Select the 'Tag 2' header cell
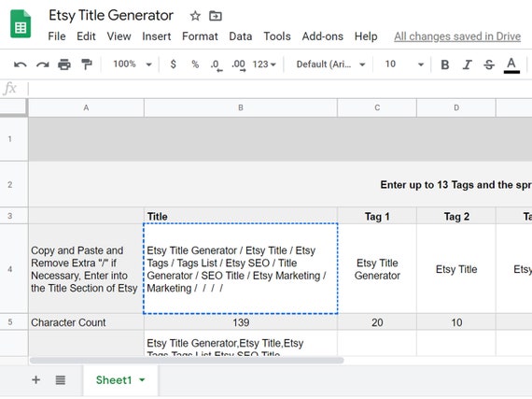Viewport: 532px width, 399px height. [456, 216]
